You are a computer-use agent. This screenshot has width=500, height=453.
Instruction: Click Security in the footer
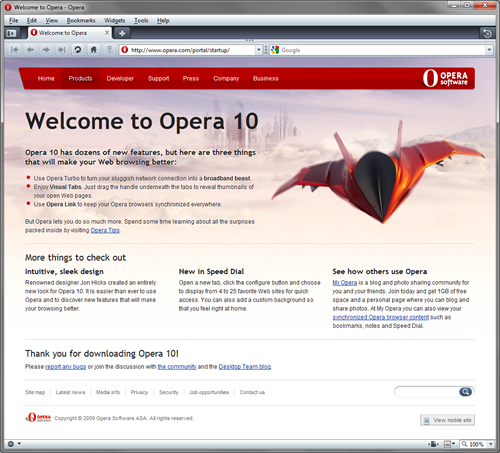[x=169, y=392]
